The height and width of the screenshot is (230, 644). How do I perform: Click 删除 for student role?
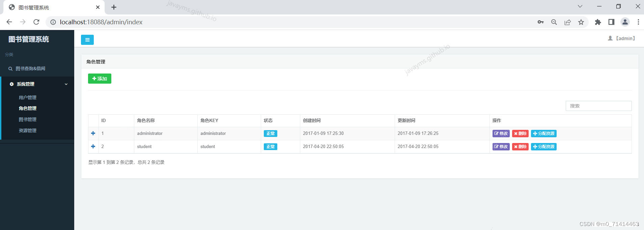point(520,147)
